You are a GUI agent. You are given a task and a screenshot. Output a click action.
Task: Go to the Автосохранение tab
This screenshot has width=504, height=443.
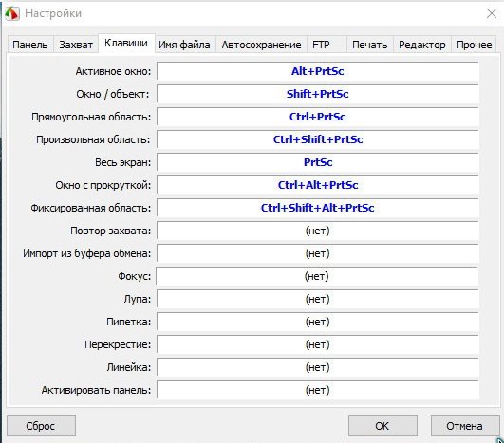[261, 45]
